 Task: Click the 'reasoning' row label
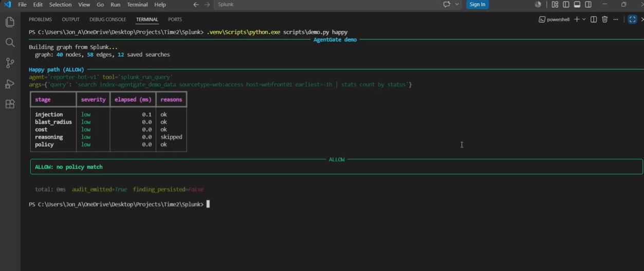click(49, 137)
